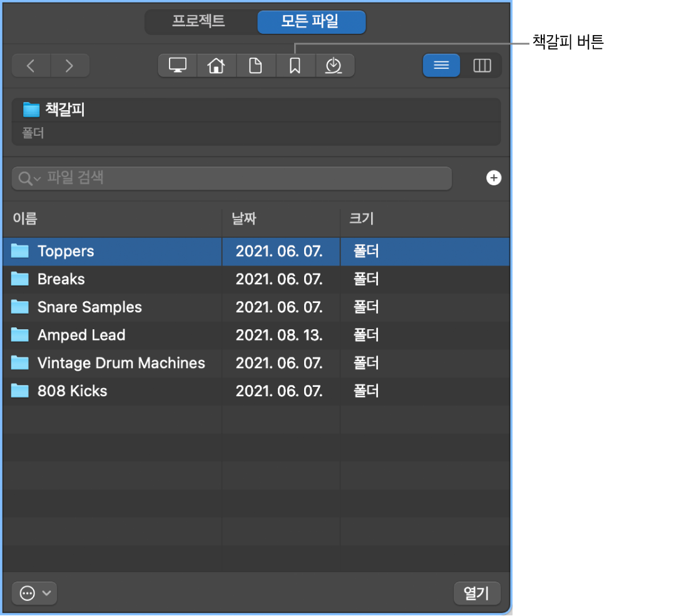Go forward with the right arrow button
Image resolution: width=679 pixels, height=616 pixels.
tap(70, 66)
